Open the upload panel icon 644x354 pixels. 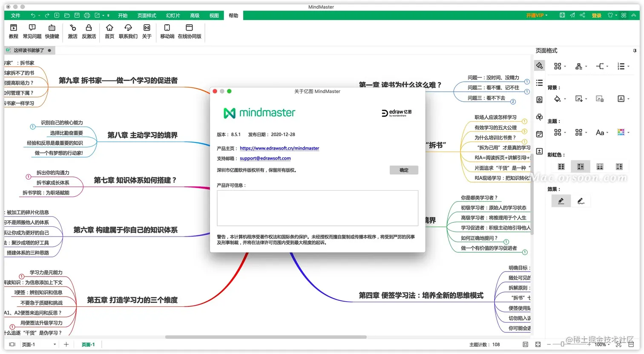click(539, 151)
